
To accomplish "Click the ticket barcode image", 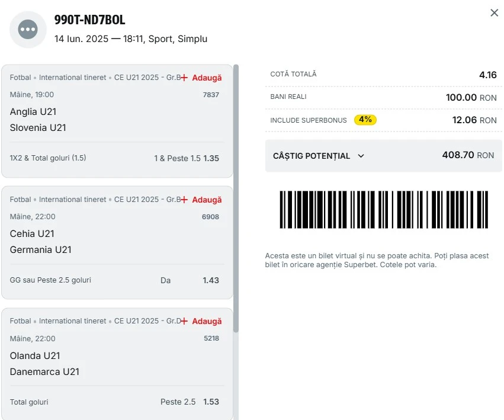I will [x=384, y=210].
